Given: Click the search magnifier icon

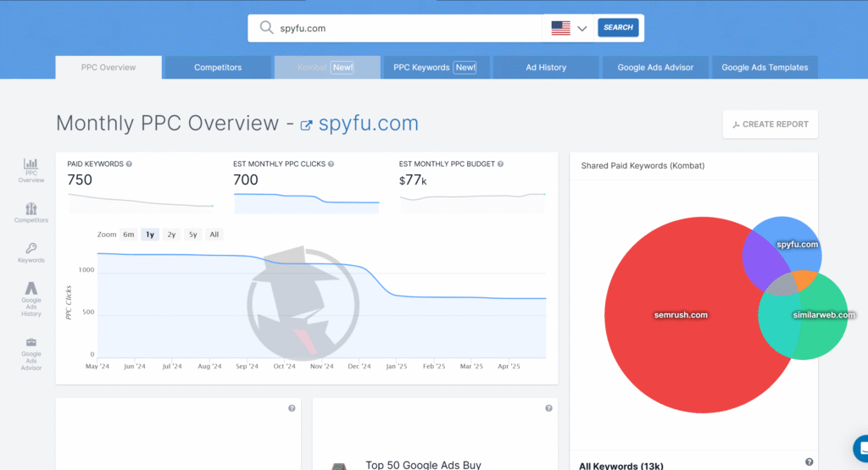Looking at the screenshot, I should [x=266, y=28].
